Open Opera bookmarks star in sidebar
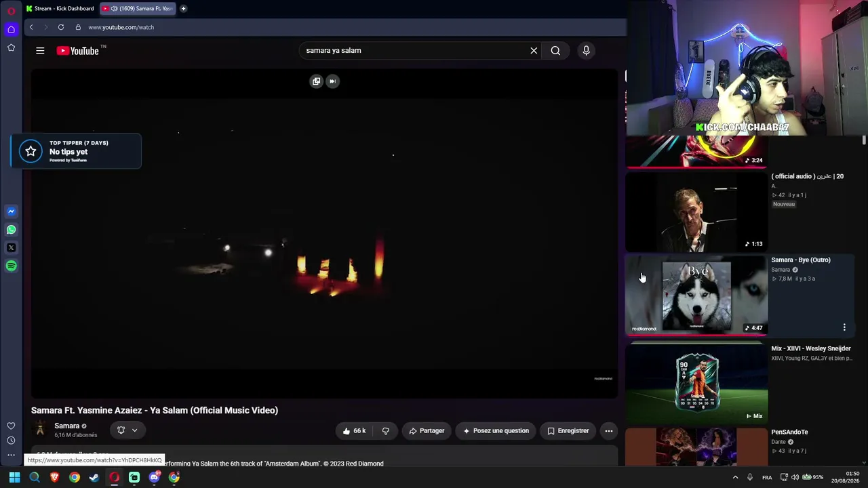Viewport: 868px width, 488px height. (11, 47)
